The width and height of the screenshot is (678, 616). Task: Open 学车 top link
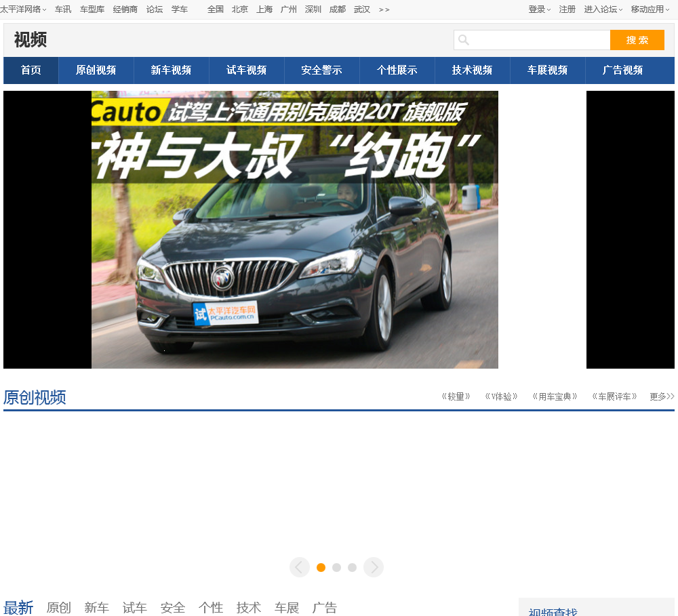[180, 9]
